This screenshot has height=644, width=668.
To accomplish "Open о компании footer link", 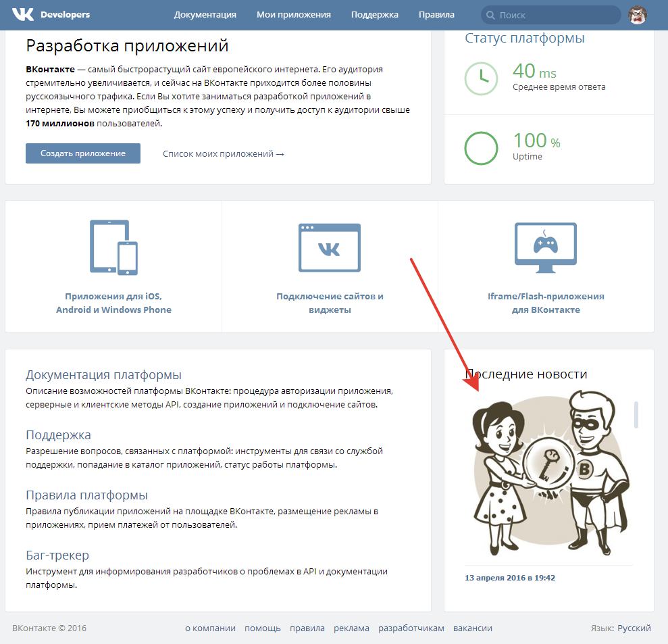I will tap(211, 628).
